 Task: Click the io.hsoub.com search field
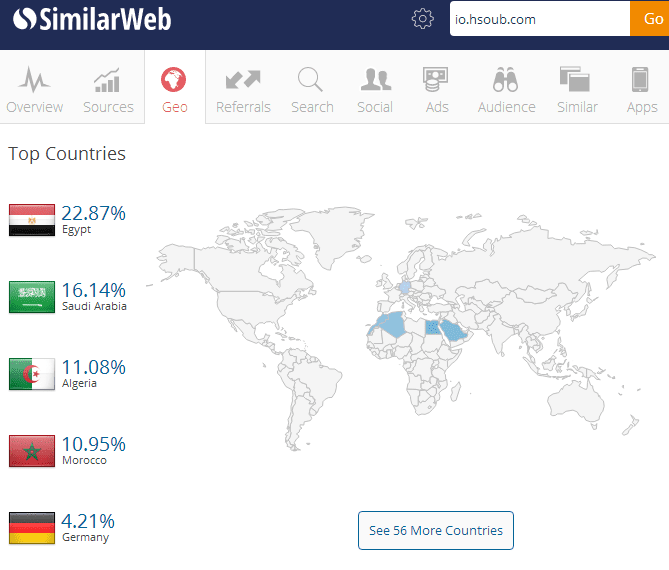point(539,19)
